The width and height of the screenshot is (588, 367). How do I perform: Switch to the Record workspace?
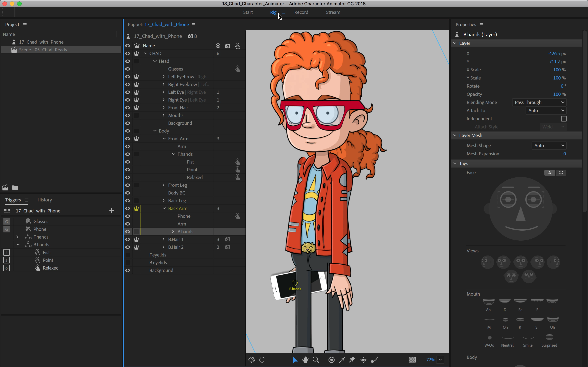click(301, 12)
